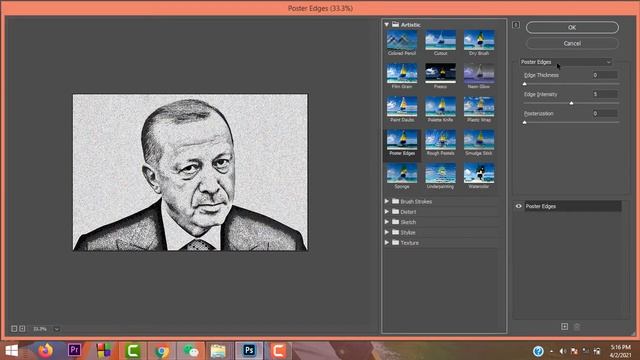This screenshot has height=360, width=640.
Task: Show hidden system tray icons
Action: [551, 351]
